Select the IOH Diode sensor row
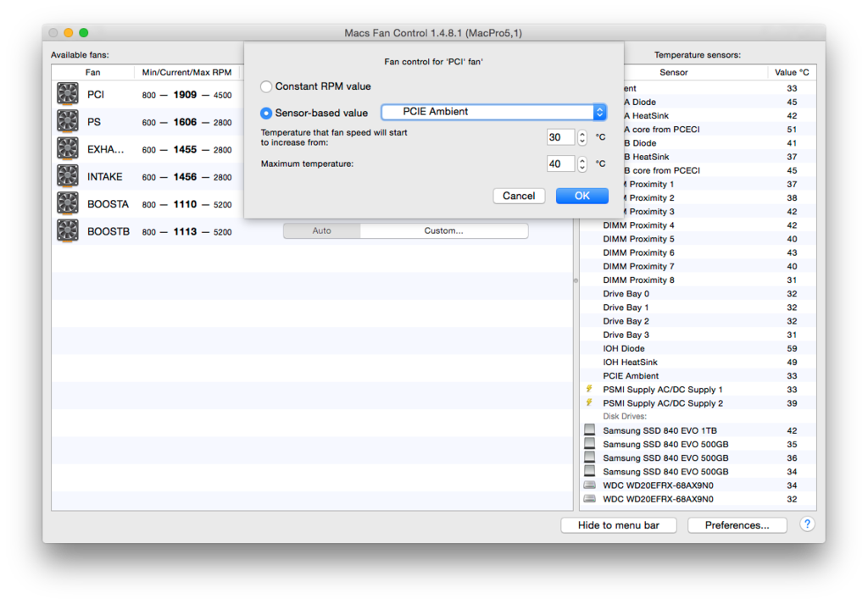The image size is (868, 604). [x=698, y=348]
